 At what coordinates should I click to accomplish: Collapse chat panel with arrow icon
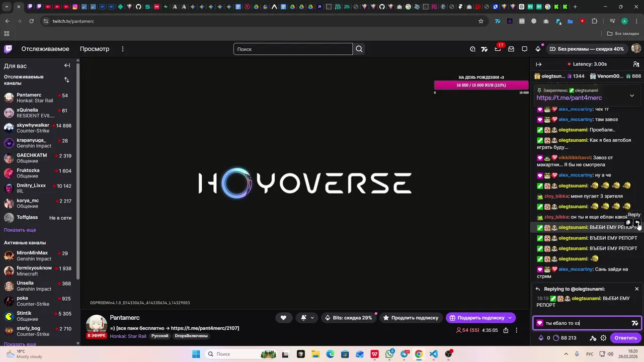(x=538, y=64)
